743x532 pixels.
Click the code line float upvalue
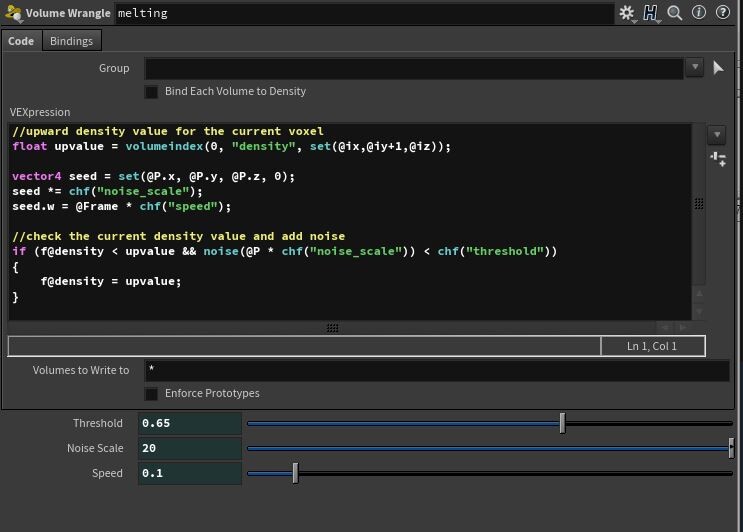coord(232,146)
